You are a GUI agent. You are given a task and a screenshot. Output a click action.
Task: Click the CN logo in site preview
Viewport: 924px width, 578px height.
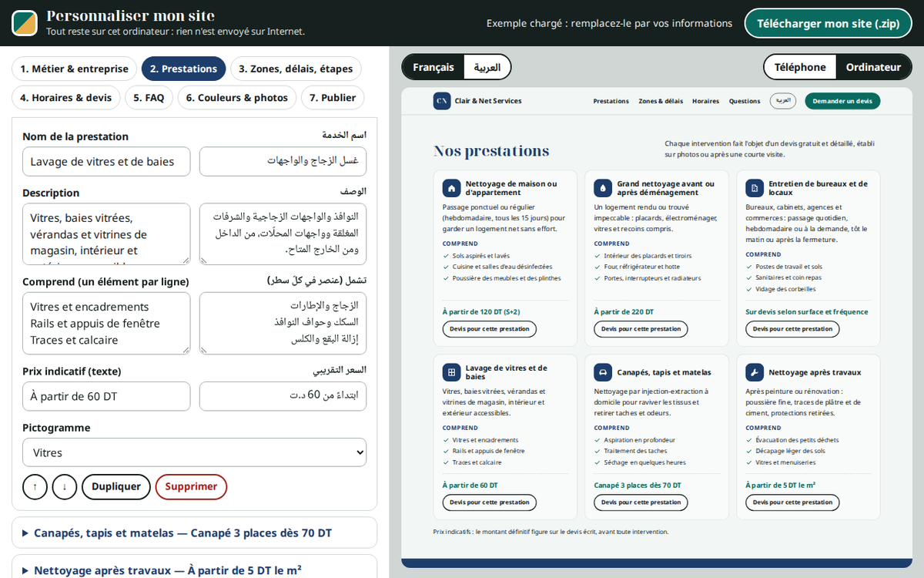[442, 101]
